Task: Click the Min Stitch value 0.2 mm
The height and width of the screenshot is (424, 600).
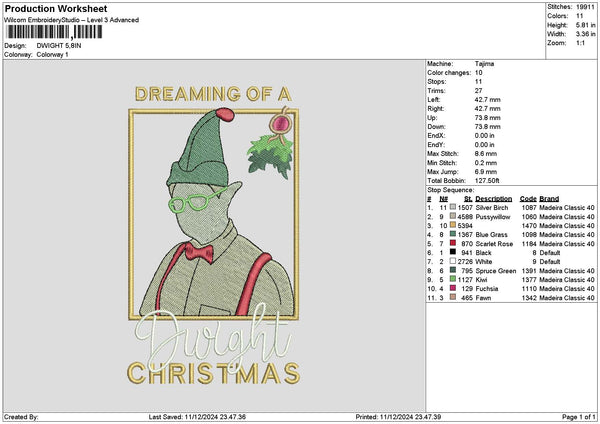Action: pyautogui.click(x=486, y=163)
